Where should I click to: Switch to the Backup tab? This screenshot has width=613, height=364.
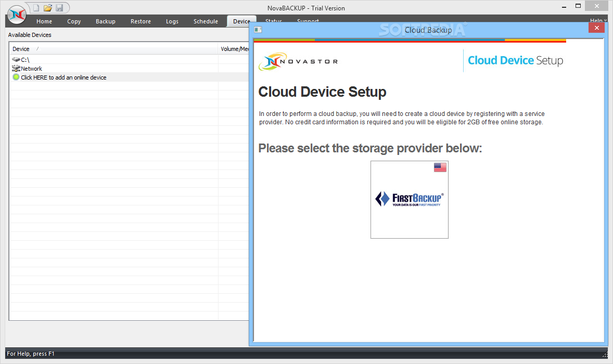[x=106, y=21]
